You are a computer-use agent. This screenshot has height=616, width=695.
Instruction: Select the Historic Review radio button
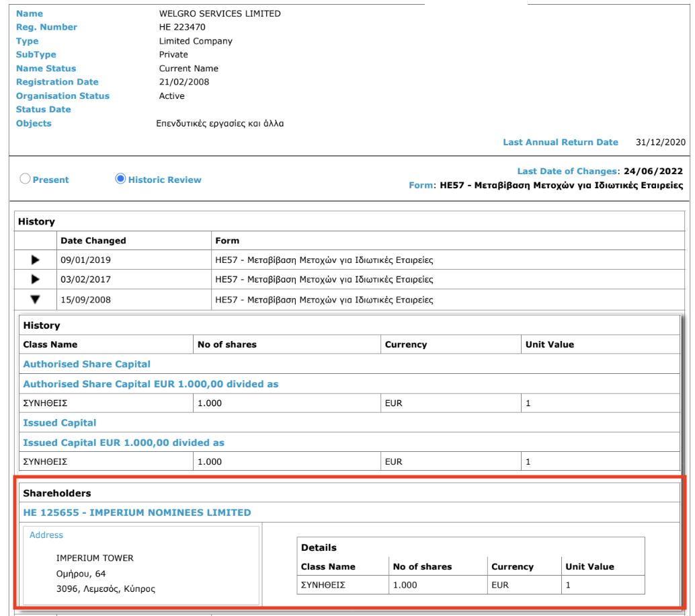pos(120,180)
